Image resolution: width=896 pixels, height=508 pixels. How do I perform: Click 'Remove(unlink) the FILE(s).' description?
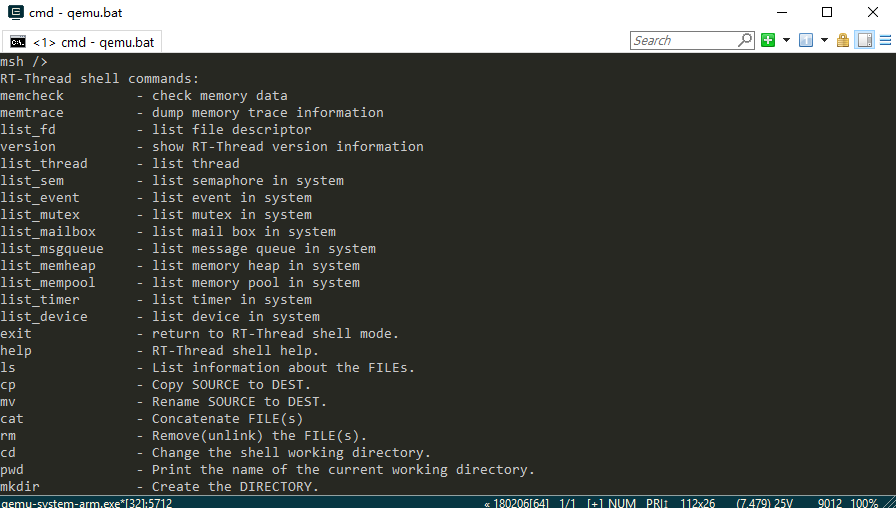(x=259, y=435)
